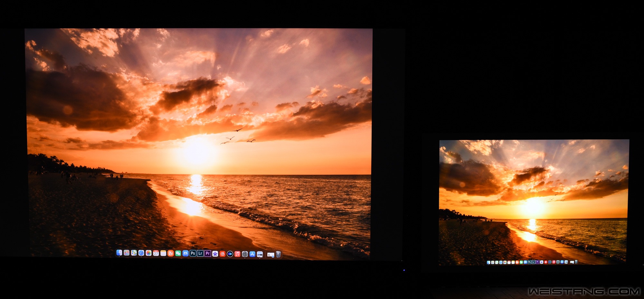Open WeChat in the small display's Dock
This screenshot has width=644, height=299.
click(x=521, y=262)
